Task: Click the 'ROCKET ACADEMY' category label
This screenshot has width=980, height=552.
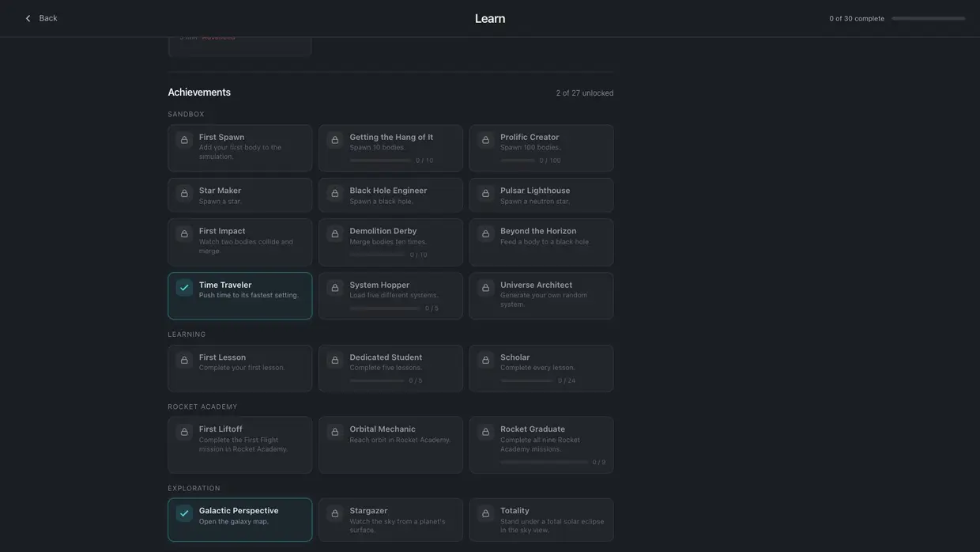Action: coord(202,407)
